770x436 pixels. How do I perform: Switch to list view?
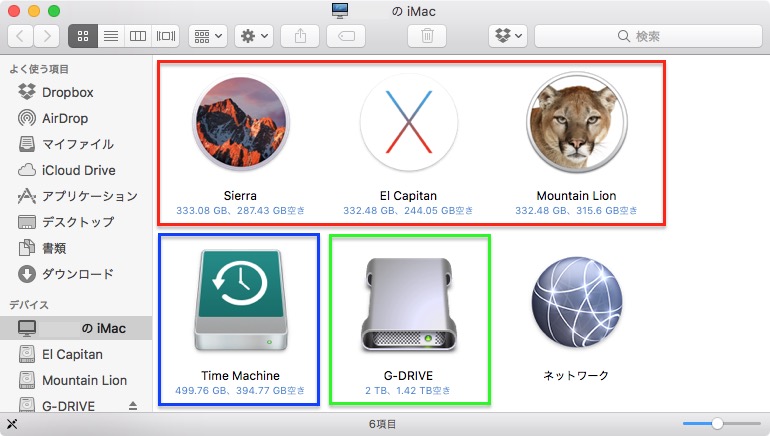(x=111, y=36)
